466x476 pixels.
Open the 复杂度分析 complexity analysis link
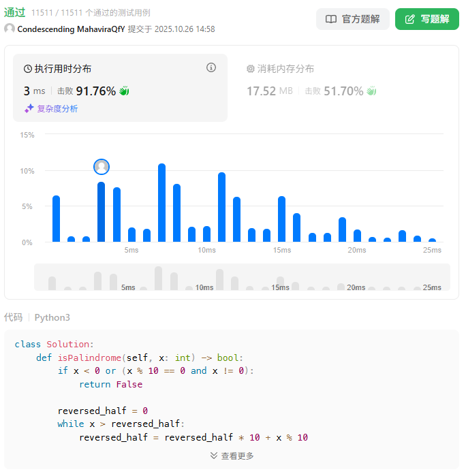tap(57, 109)
